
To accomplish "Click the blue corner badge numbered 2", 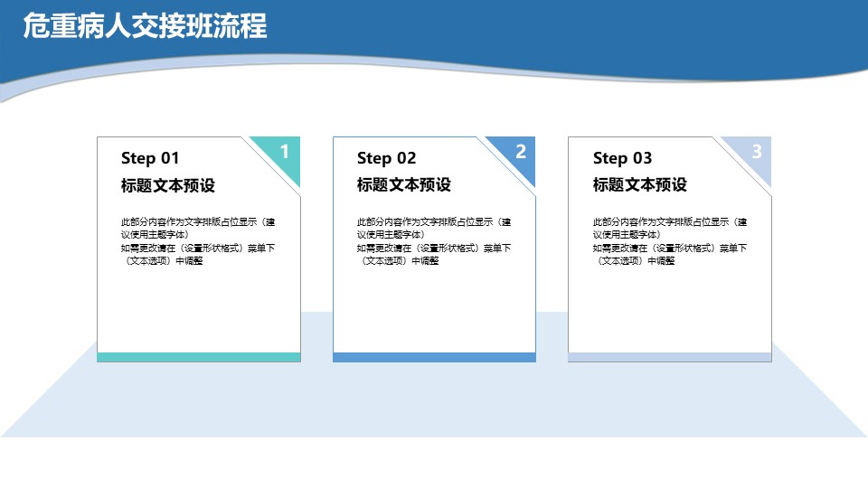I will 519,154.
